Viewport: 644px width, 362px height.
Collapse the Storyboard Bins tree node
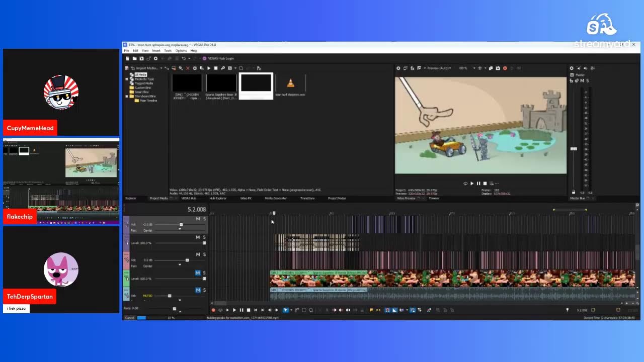click(127, 96)
